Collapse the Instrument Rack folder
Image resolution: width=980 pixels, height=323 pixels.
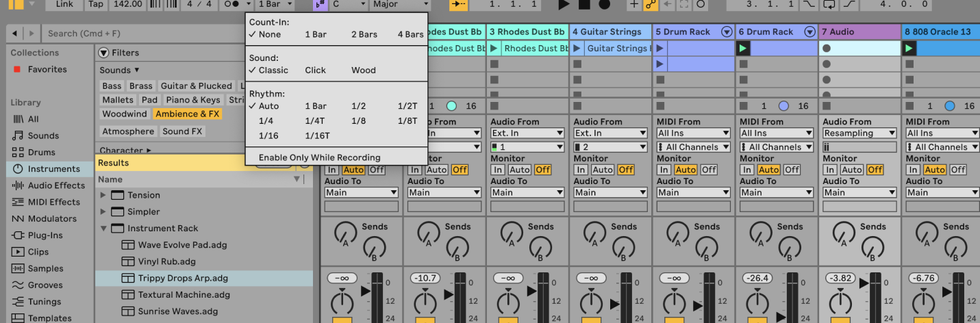coord(103,229)
